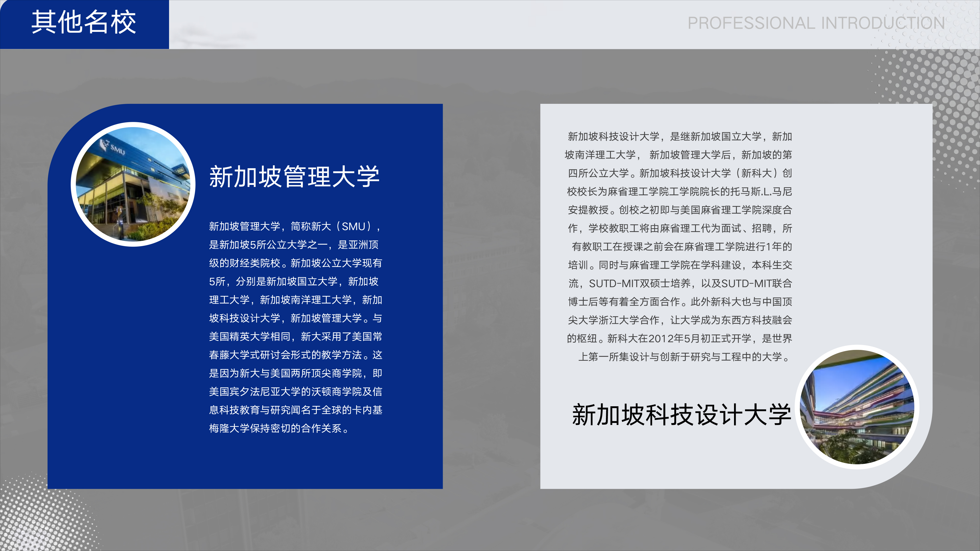980x551 pixels.
Task: Click the line 有教职工在授课之前会在麻省理工学院进行1年的
Action: pos(682,246)
